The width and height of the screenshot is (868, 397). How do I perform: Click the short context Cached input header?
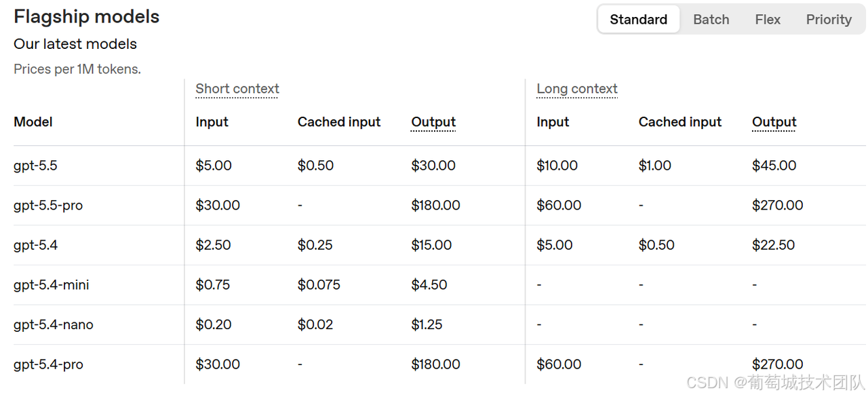point(339,122)
